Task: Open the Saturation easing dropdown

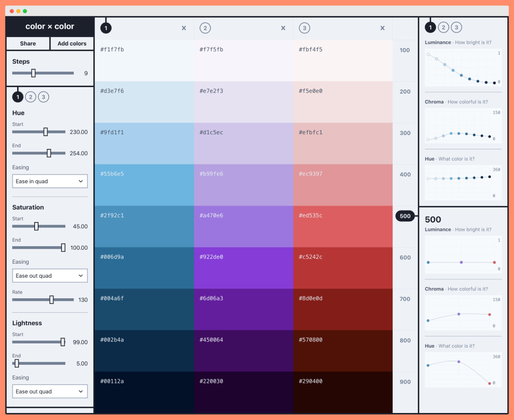Action: click(x=50, y=275)
